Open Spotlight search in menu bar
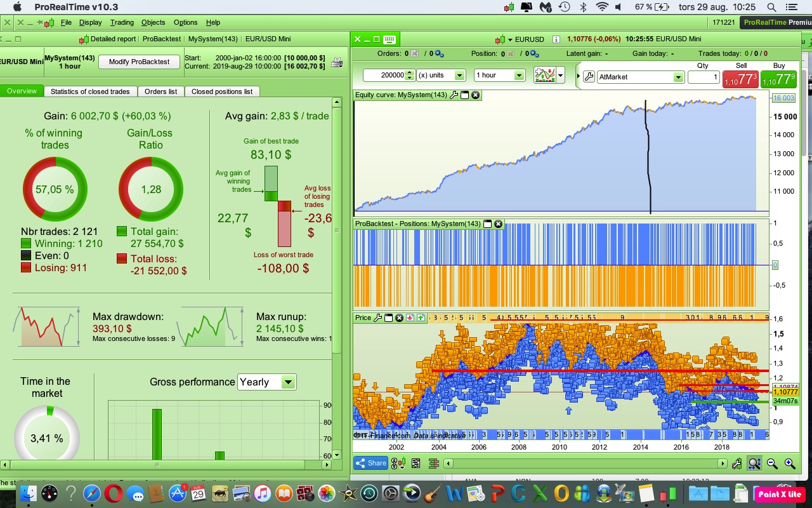 pos(771,7)
